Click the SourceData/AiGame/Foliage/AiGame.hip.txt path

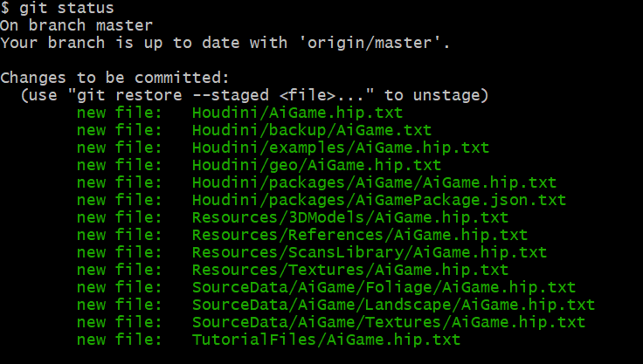[x=384, y=287]
